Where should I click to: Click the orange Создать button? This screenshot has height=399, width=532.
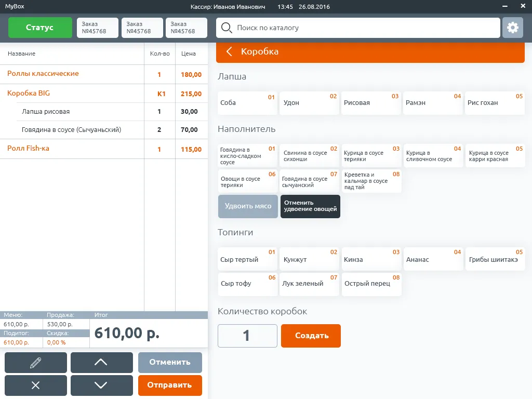coord(311,336)
